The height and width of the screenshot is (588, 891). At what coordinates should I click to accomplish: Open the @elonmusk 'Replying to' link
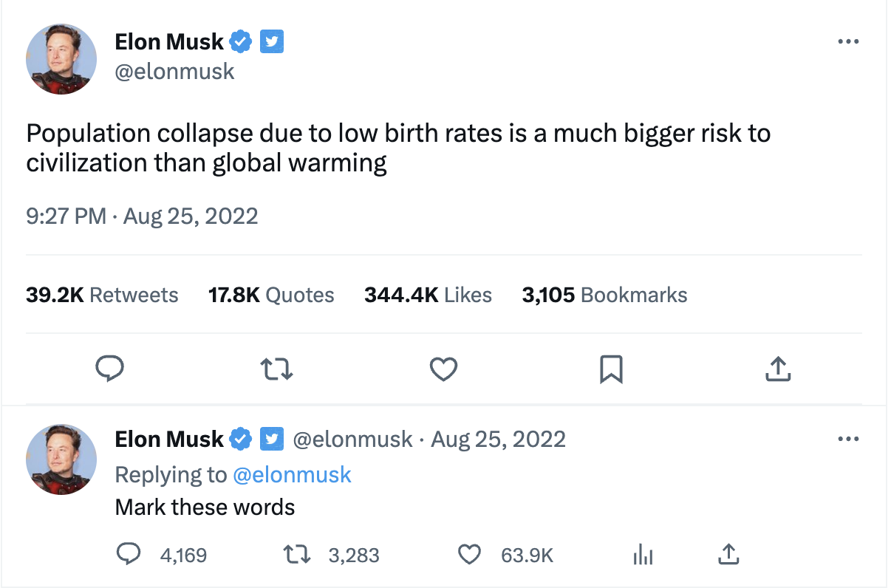tap(292, 474)
